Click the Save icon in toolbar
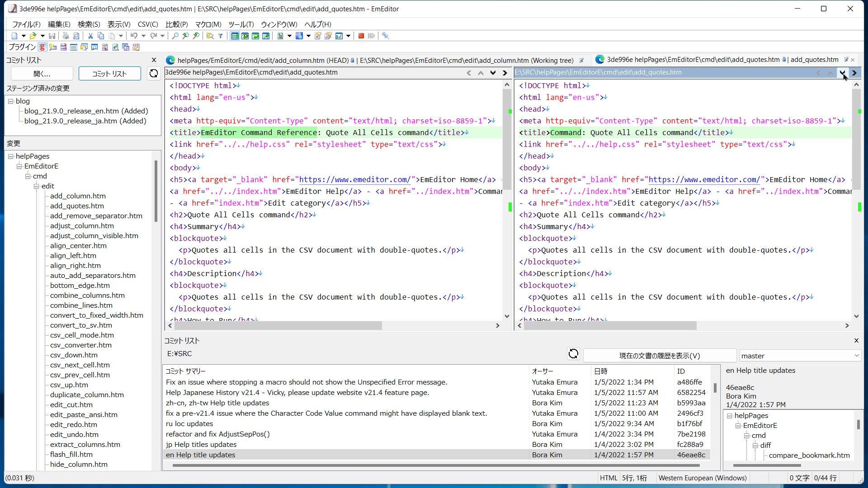The width and height of the screenshot is (868, 488). [x=52, y=36]
